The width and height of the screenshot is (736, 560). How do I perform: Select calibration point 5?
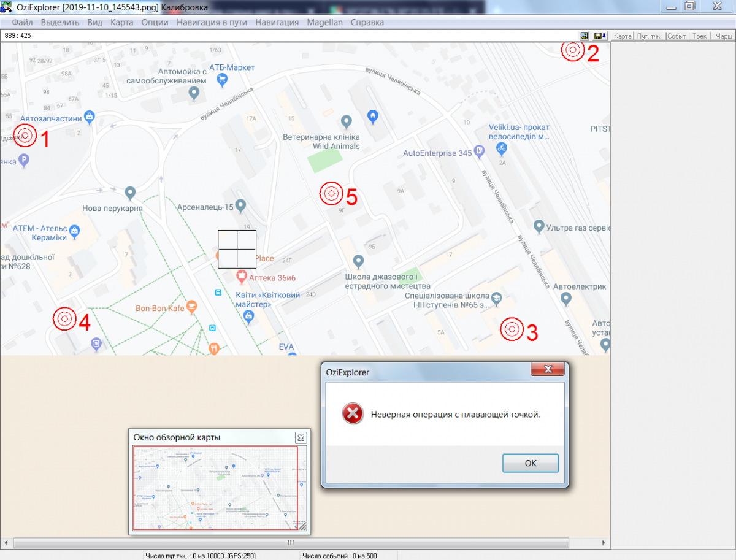332,194
